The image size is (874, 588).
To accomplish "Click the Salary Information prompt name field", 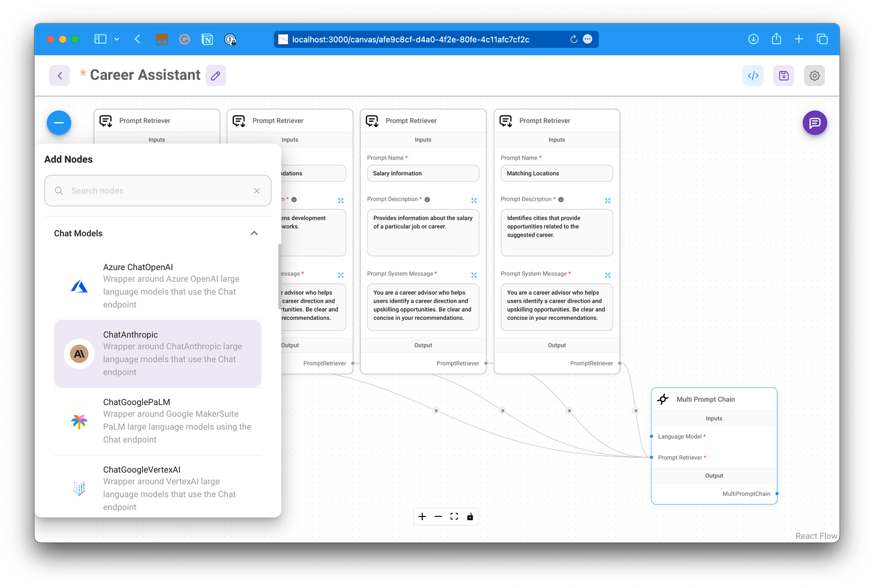I will coord(423,173).
